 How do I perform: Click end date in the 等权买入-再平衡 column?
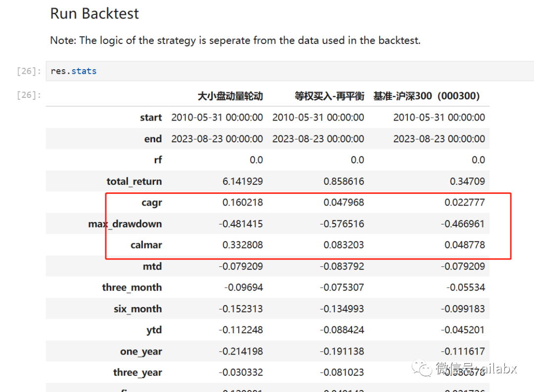[x=318, y=139]
